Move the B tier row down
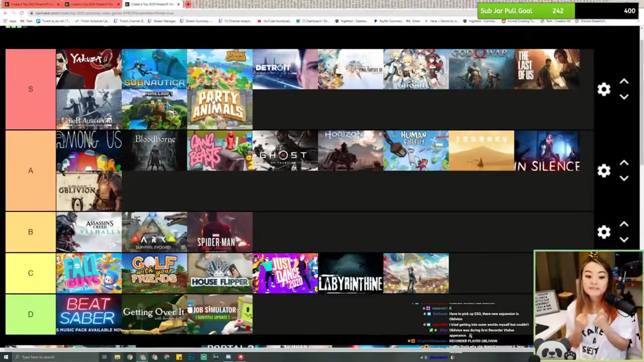This screenshot has height=362, width=644. 624,239
